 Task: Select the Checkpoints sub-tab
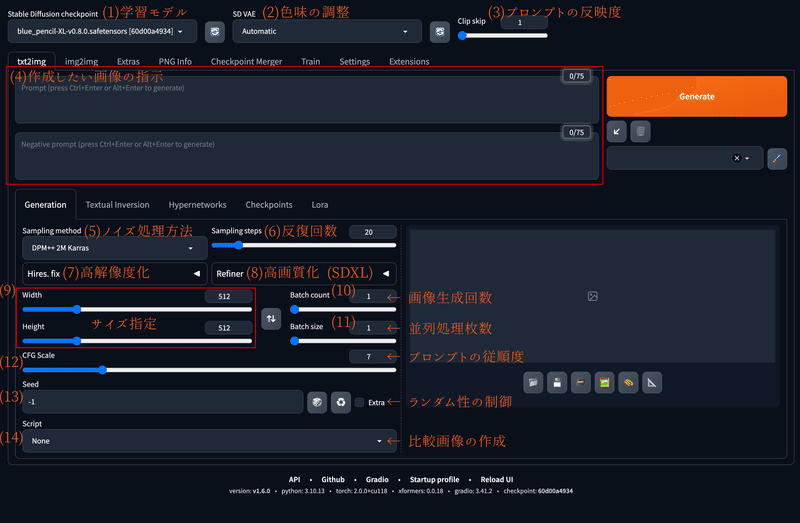pos(269,205)
